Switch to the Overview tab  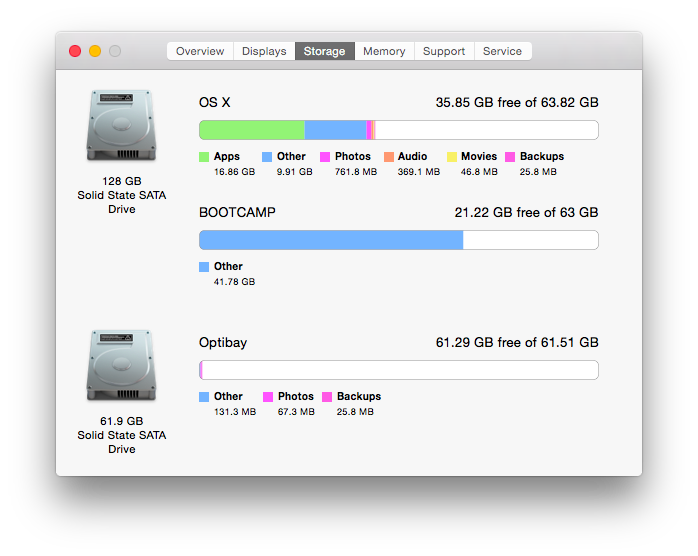(x=200, y=51)
